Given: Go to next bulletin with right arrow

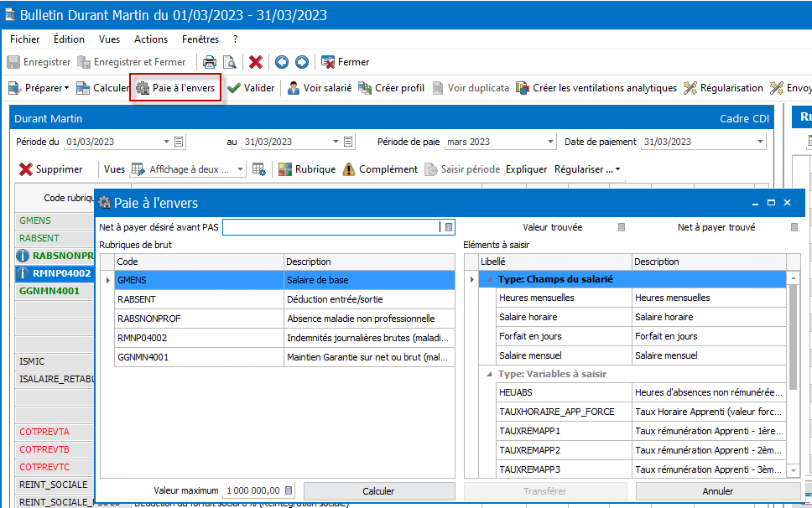Looking at the screenshot, I should [302, 62].
